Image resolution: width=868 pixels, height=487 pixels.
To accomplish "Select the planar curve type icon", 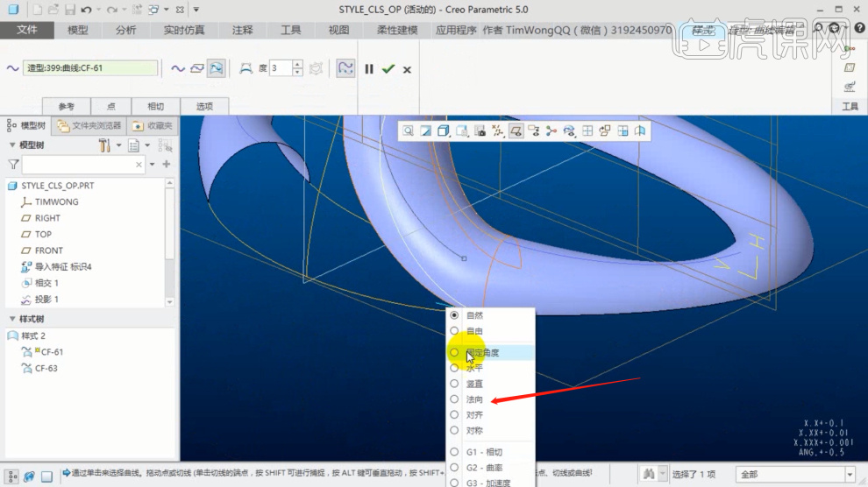I will click(x=197, y=68).
